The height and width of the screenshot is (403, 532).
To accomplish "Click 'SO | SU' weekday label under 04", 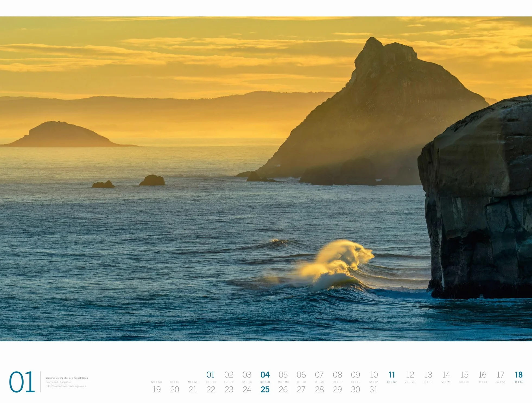I will tap(265, 382).
